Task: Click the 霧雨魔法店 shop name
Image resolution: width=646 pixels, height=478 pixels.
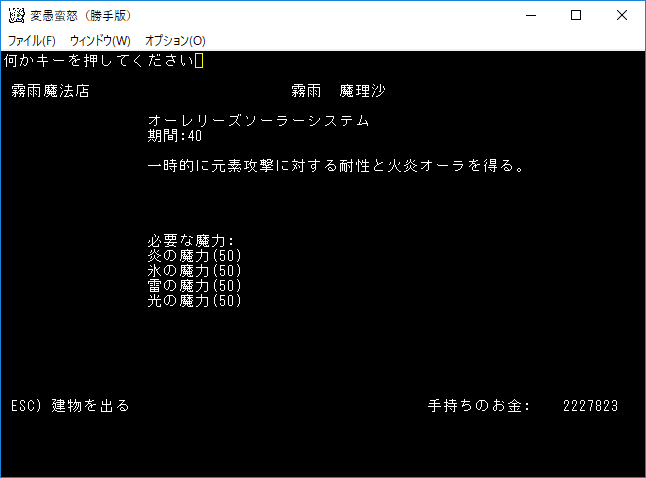Action: pos(50,91)
